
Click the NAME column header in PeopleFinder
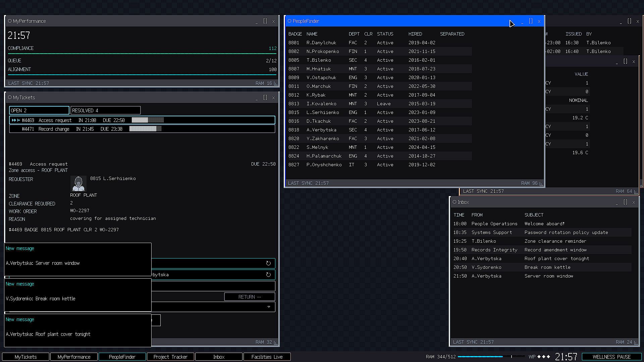312,34
